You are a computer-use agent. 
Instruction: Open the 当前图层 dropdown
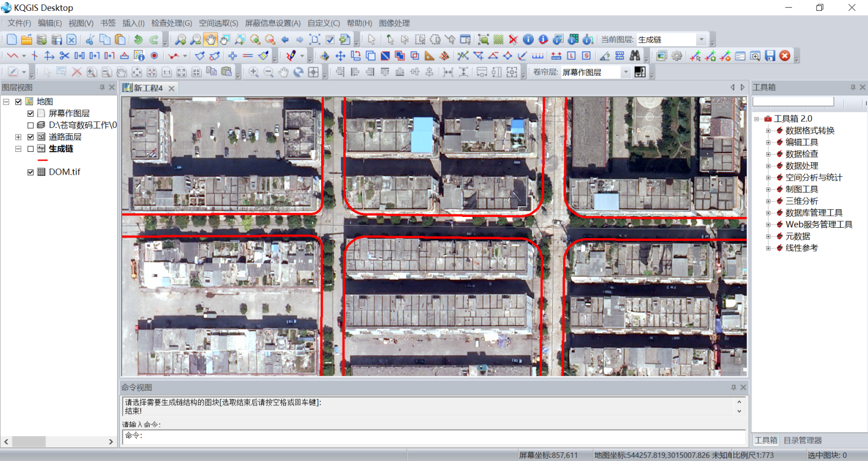(x=701, y=40)
